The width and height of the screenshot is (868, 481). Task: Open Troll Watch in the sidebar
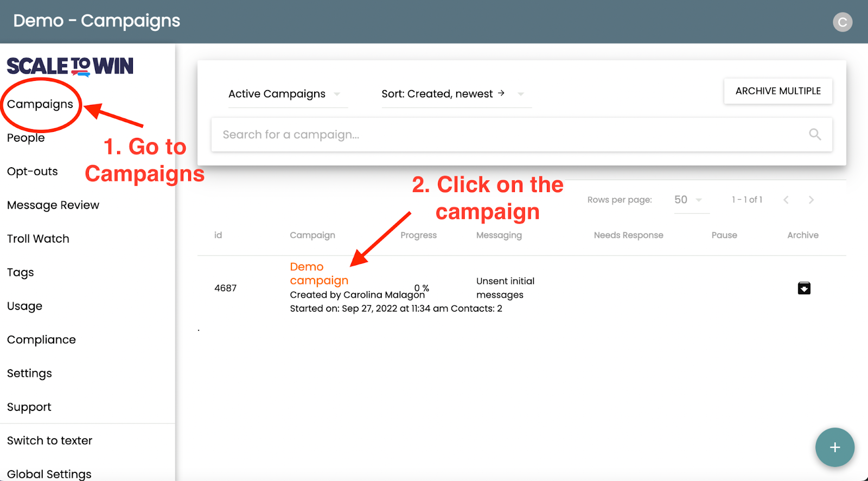[38, 239]
